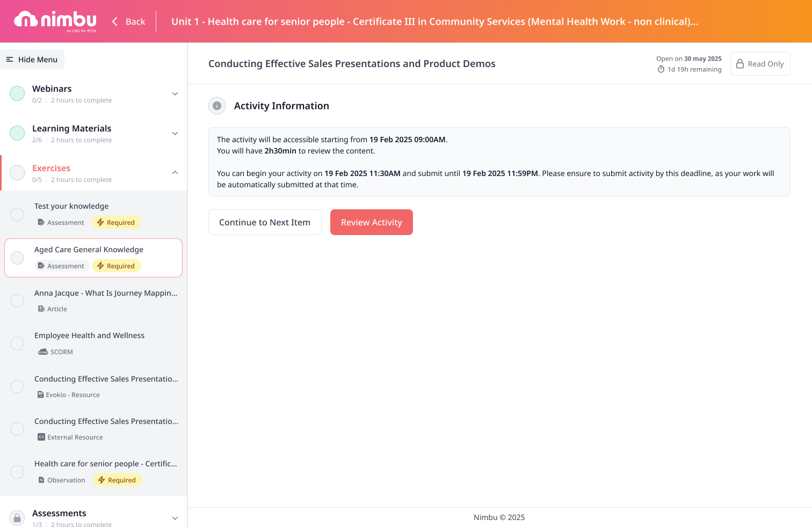Click the Observation type icon
Viewport: 812px width, 527px height.
point(41,480)
